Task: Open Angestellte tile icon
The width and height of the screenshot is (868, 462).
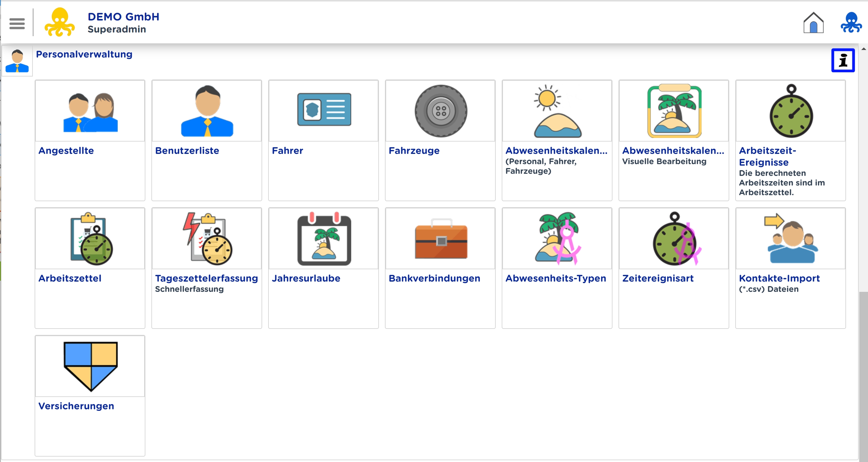Action: [90, 111]
